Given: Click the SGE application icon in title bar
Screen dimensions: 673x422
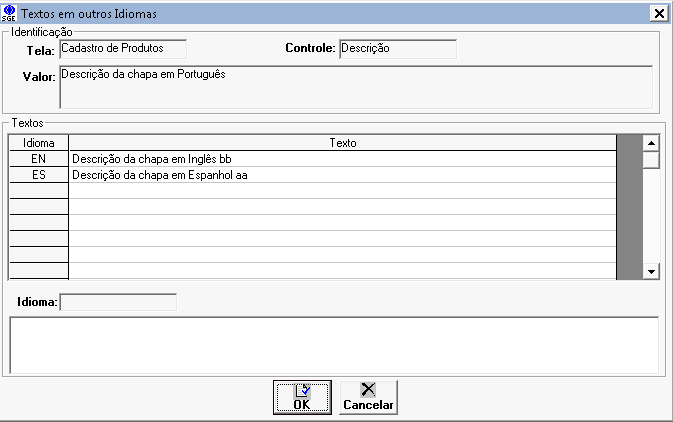Looking at the screenshot, I should point(10,13).
